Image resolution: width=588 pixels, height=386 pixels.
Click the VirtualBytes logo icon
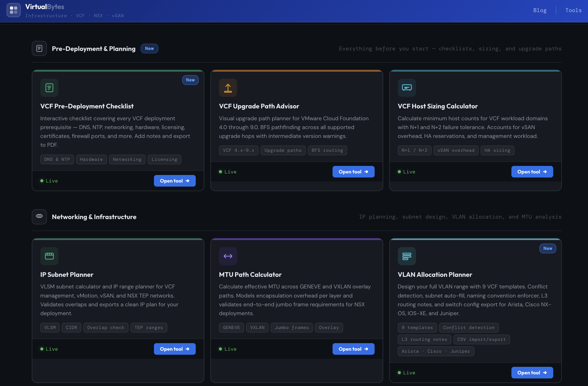click(14, 10)
